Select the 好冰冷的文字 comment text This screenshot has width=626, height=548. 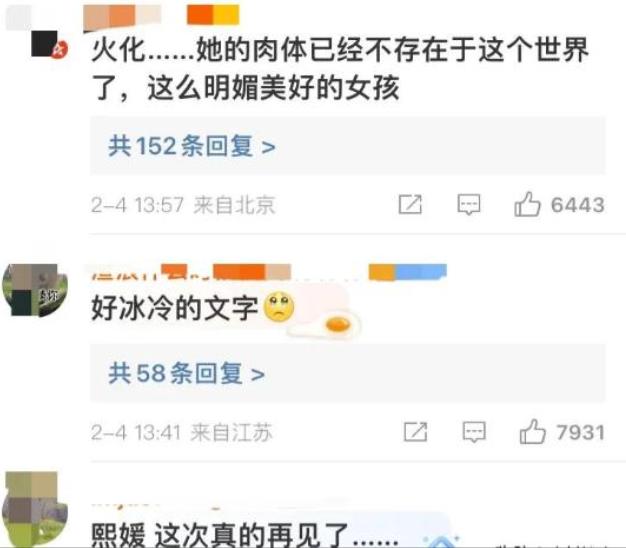pos(174,308)
